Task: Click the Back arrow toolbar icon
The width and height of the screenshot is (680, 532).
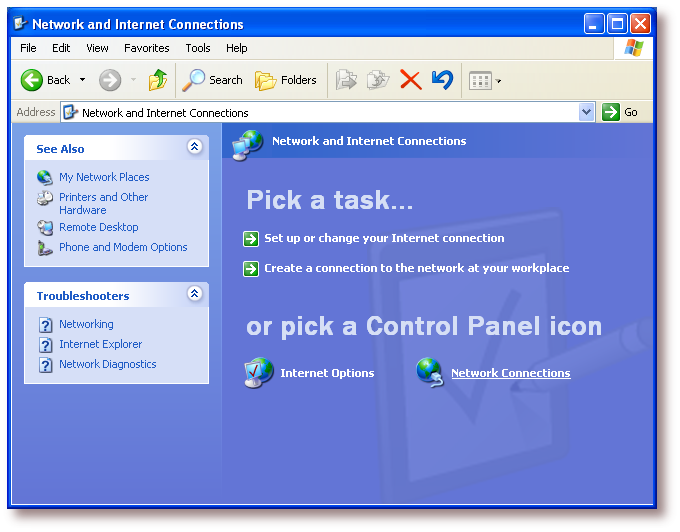Action: 32,80
